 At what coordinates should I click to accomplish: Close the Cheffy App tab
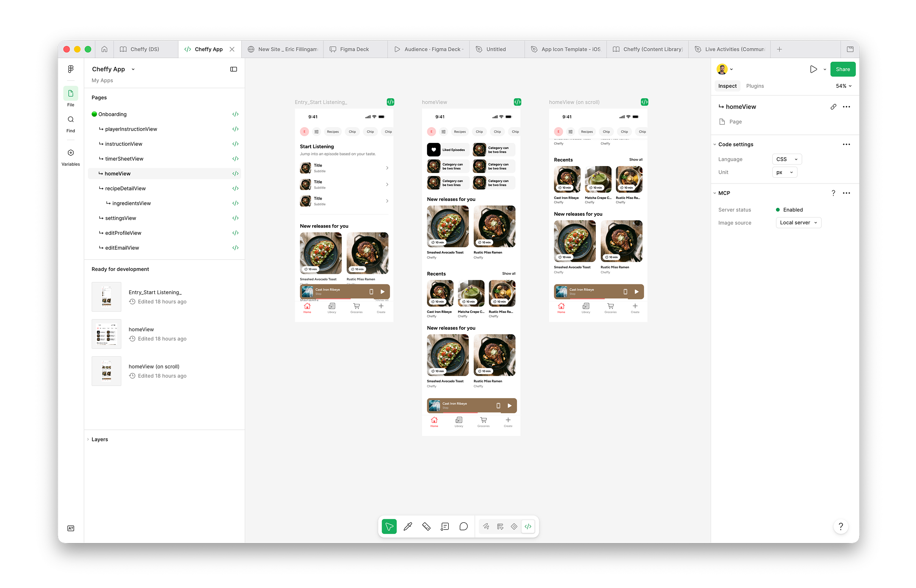click(232, 49)
